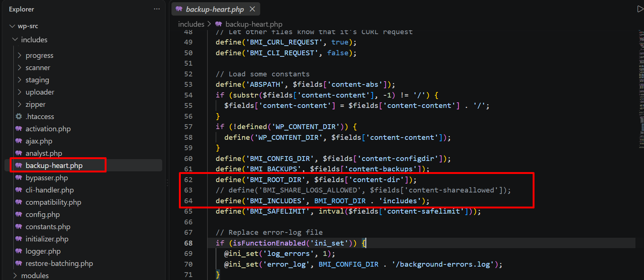The image size is (644, 280).
Task: Click 'BMI_BACKUPS' string on line 61
Action: point(274,169)
